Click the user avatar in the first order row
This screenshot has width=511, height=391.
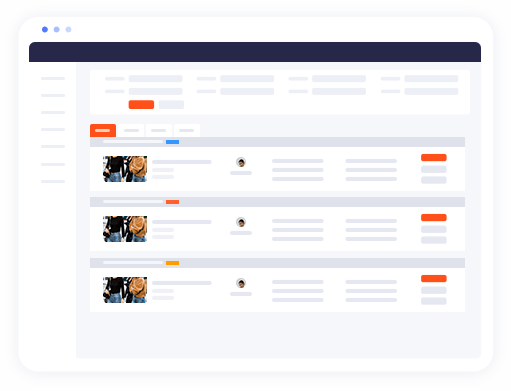[x=241, y=162]
